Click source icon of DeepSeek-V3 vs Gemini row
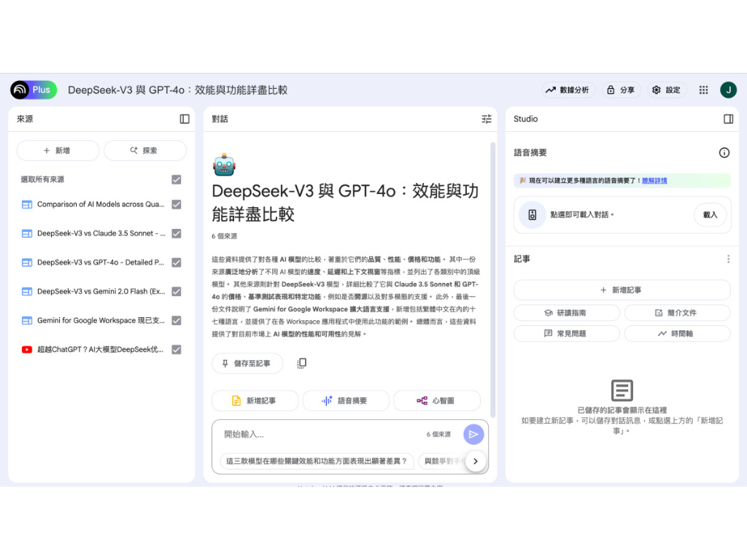The image size is (747, 560). pos(27,292)
